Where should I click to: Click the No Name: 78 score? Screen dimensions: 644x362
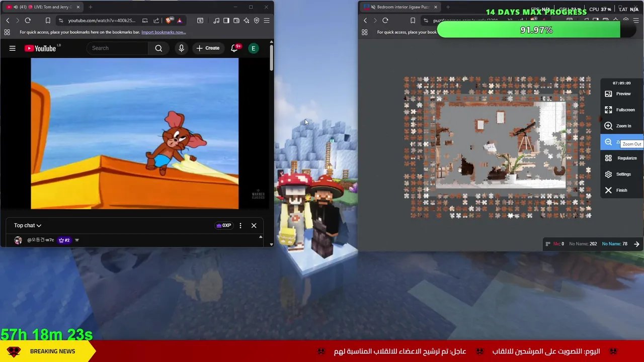(614, 244)
